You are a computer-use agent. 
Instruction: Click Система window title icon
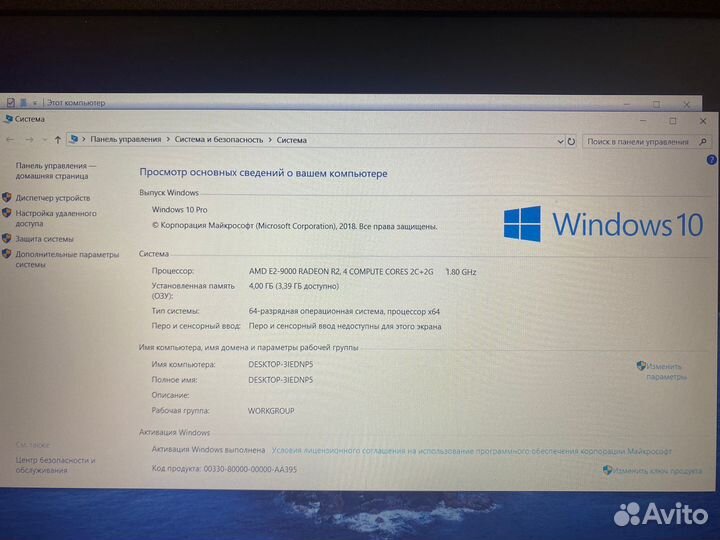pyautogui.click(x=8, y=119)
